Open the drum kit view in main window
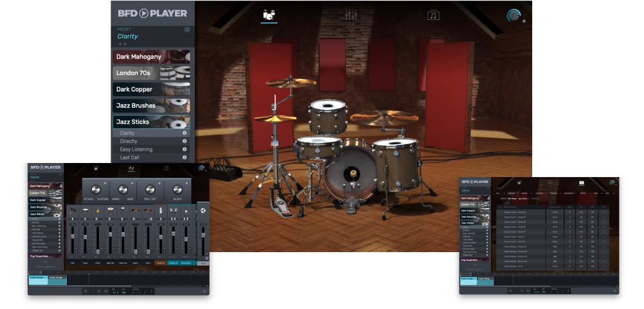 point(269,15)
